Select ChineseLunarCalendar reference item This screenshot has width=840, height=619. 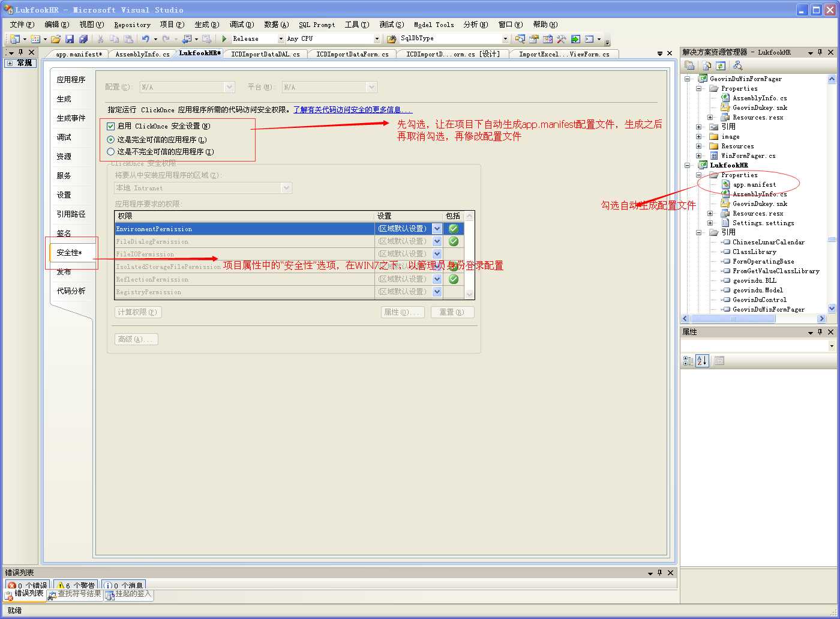(x=768, y=242)
